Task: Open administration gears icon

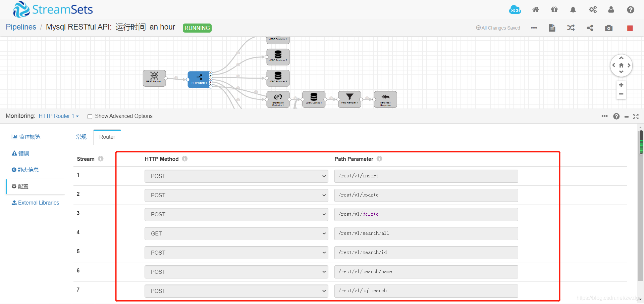Action: point(593,10)
